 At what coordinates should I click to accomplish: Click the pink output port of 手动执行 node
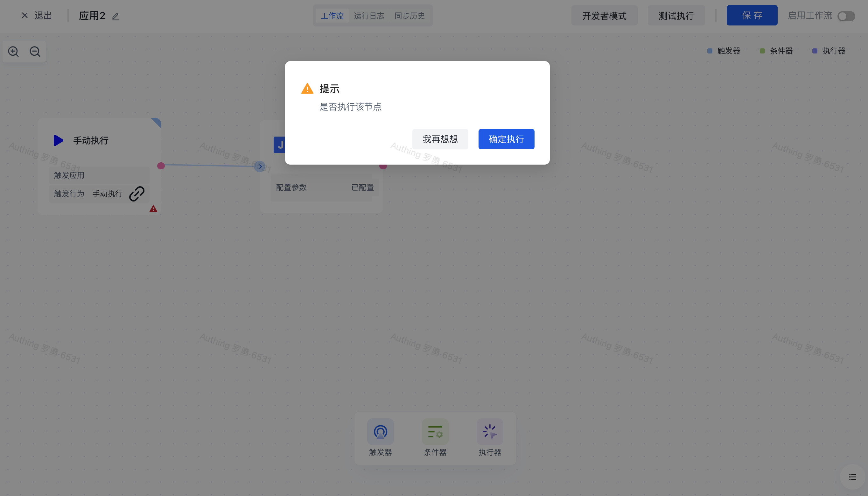161,166
